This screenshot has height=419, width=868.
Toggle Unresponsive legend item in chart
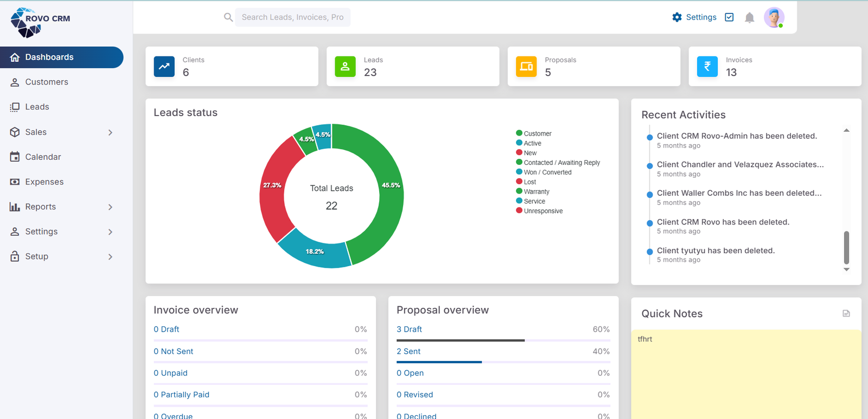(539, 211)
